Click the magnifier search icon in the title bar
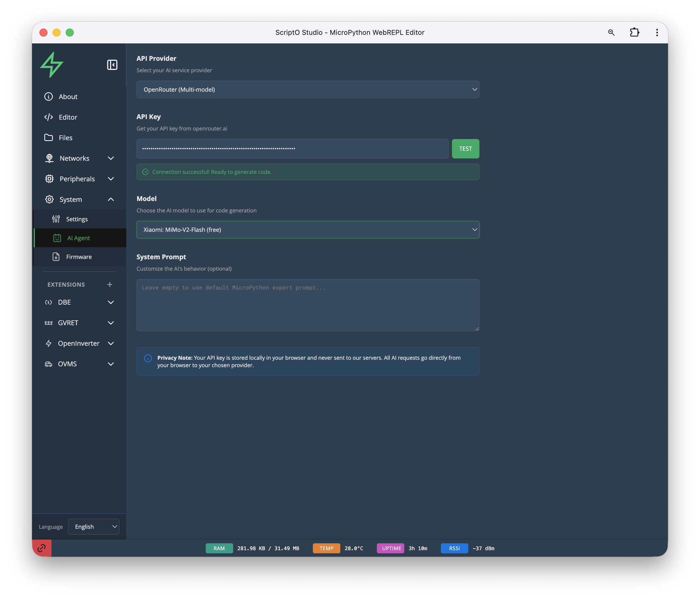 611,33
